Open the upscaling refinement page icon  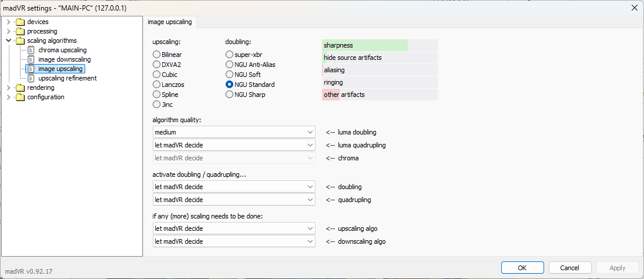pos(31,78)
